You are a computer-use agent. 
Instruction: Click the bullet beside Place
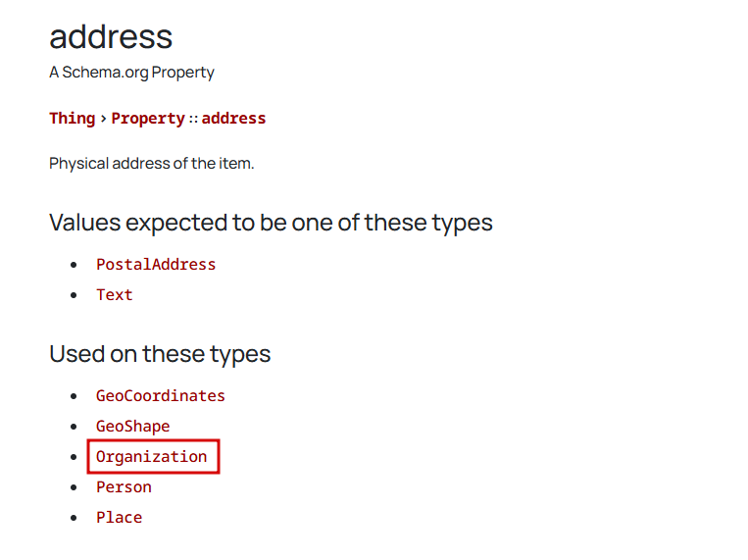(73, 518)
